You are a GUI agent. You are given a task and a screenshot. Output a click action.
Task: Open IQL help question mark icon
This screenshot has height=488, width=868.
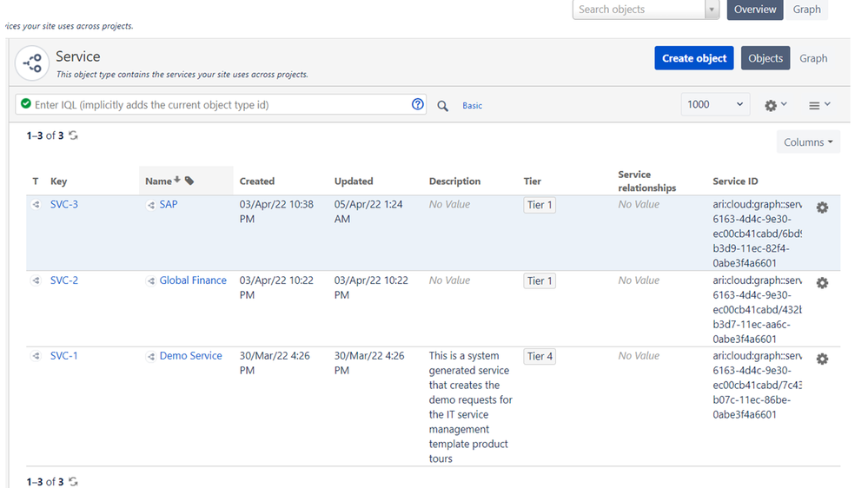tap(418, 104)
